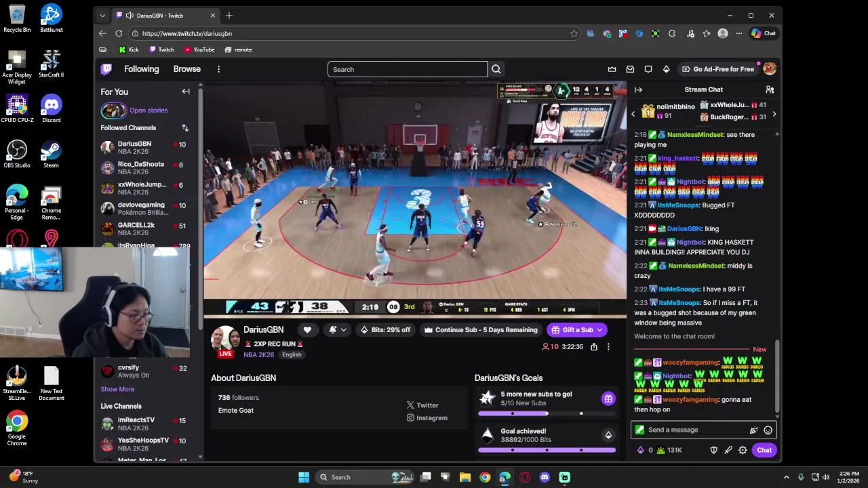The image size is (868, 488).
Task: Go to the Browse tab
Action: pyautogui.click(x=186, y=69)
